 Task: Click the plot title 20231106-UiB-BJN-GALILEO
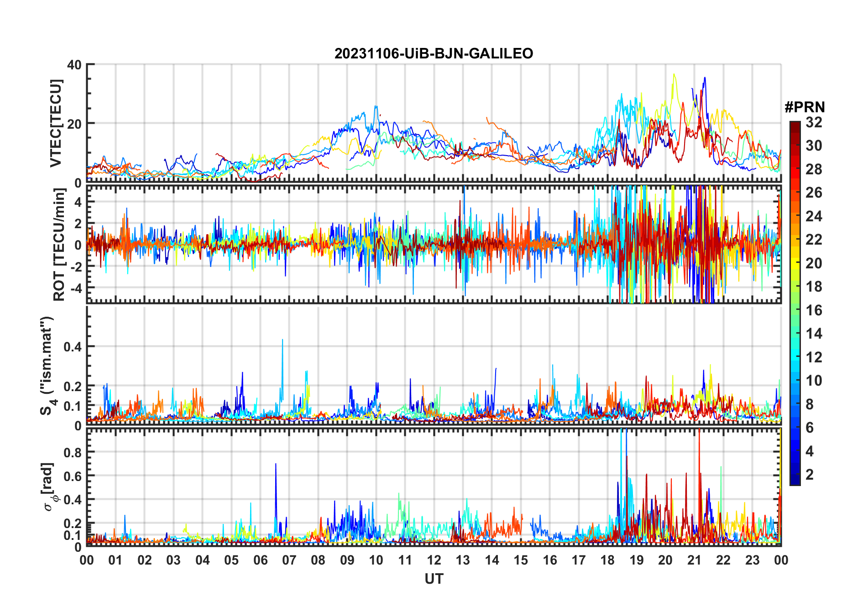click(x=434, y=54)
